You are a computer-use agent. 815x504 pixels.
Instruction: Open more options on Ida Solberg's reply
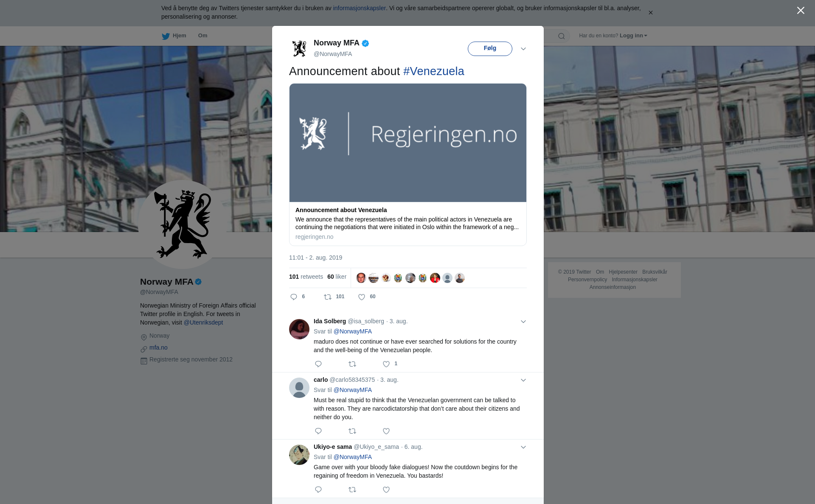pyautogui.click(x=523, y=322)
